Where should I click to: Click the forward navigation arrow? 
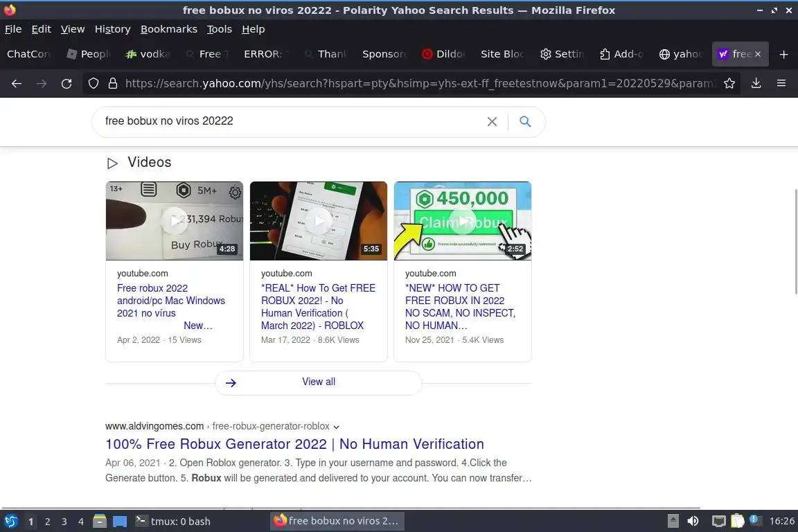point(42,84)
